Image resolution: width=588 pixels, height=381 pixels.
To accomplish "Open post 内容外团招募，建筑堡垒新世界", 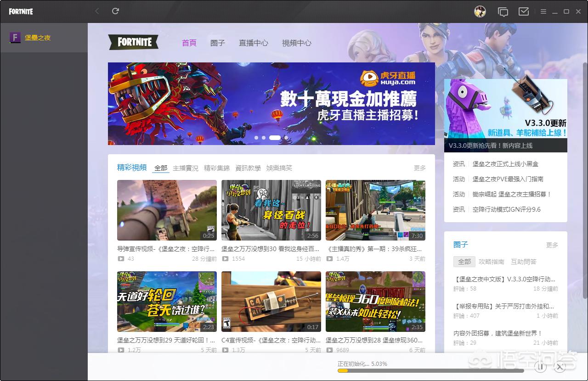I will [x=498, y=333].
